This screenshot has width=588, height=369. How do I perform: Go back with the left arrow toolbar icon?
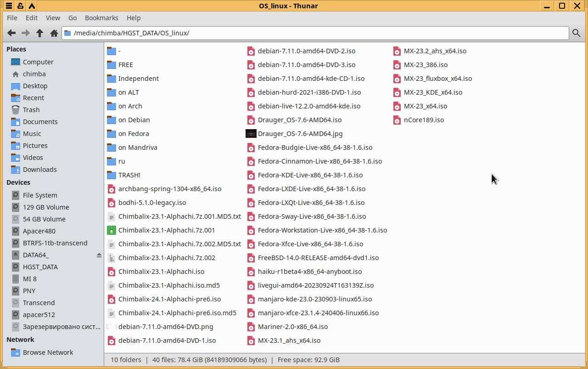pos(11,33)
